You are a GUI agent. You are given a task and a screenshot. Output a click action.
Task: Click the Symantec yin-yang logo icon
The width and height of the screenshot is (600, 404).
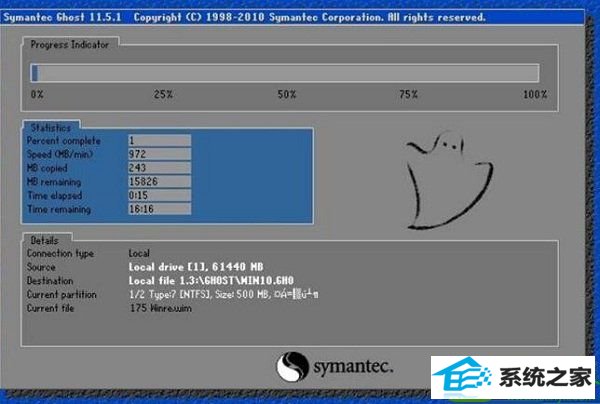(x=292, y=367)
